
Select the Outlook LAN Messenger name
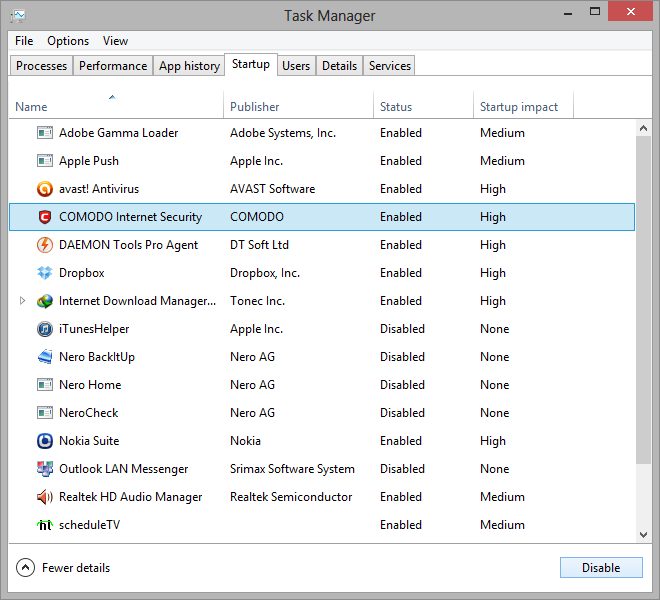(x=123, y=469)
